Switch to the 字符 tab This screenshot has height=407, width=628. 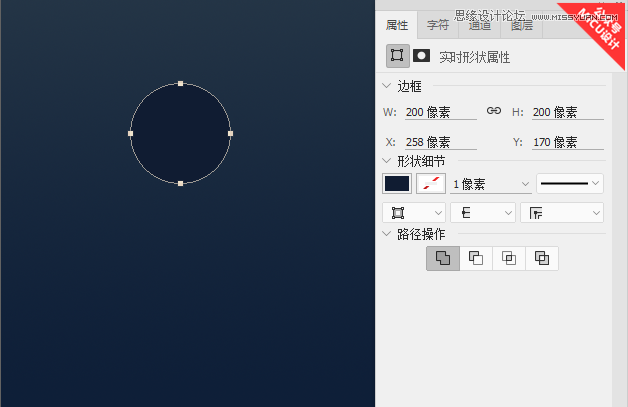pos(438,26)
